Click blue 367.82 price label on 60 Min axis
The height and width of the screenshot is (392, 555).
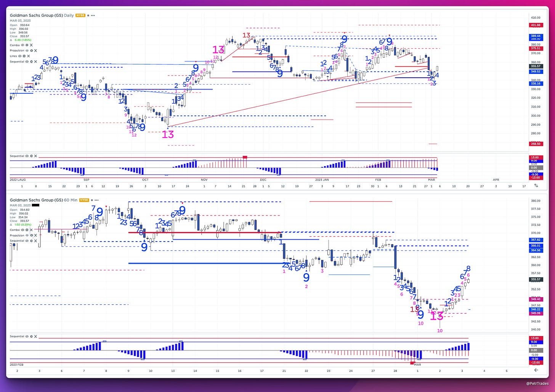(x=535, y=240)
